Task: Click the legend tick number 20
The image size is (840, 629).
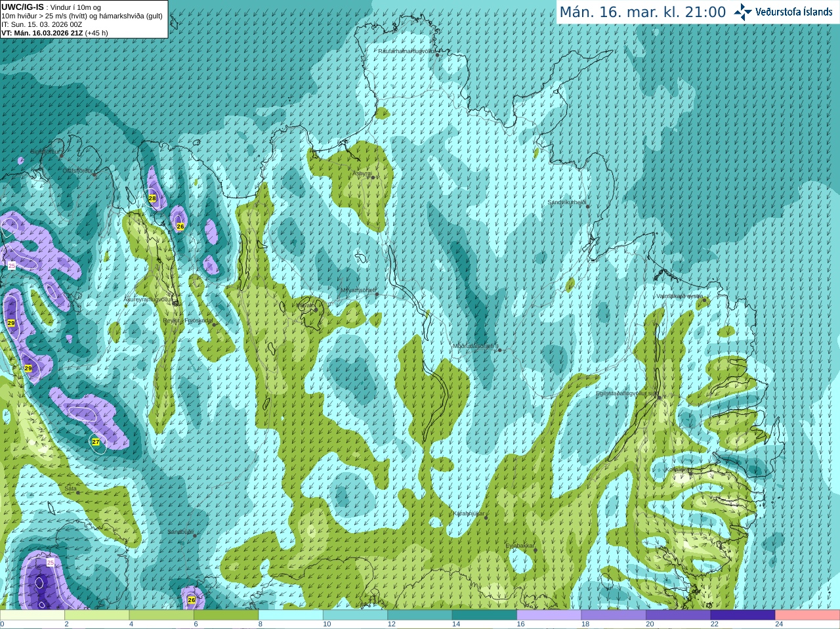Action: (650, 624)
